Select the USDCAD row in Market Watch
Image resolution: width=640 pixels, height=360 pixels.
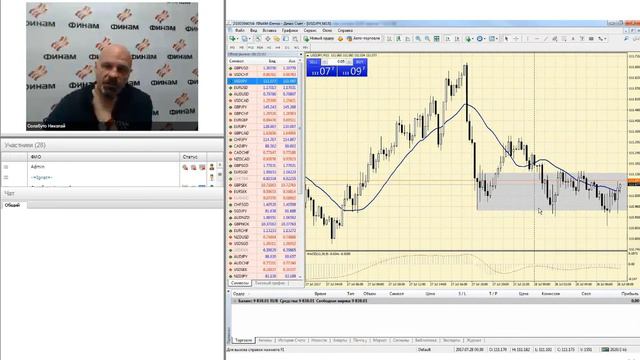262,100
